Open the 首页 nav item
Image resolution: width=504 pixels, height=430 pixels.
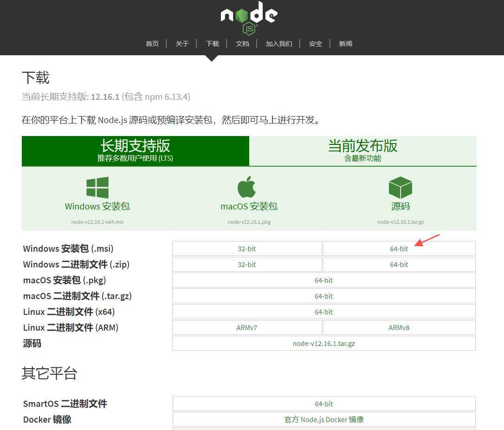coord(152,44)
